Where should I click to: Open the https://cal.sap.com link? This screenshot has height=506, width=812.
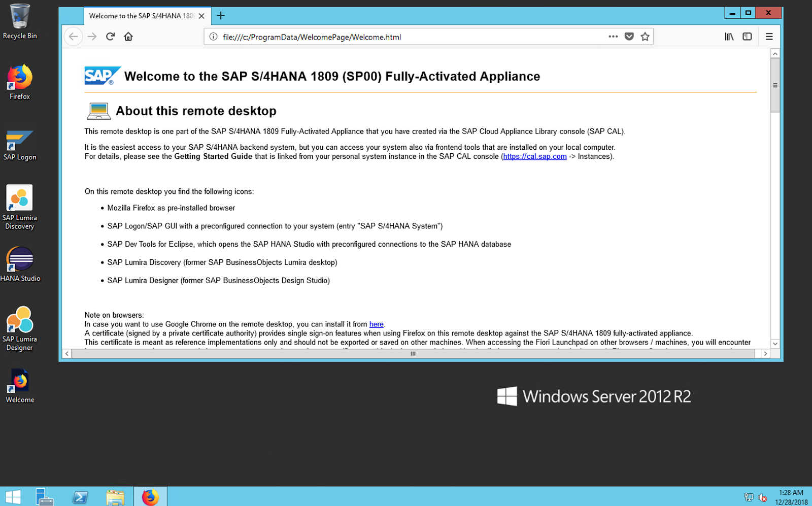[x=535, y=156]
